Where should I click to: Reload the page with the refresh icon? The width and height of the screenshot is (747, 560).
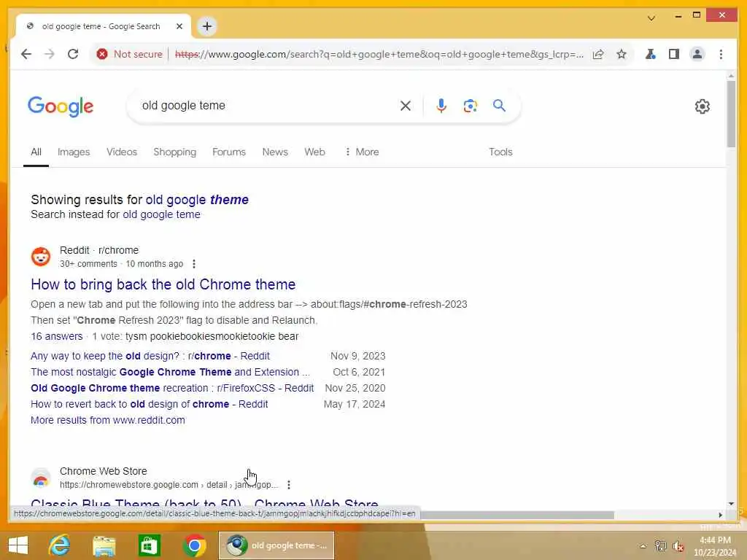[73, 54]
